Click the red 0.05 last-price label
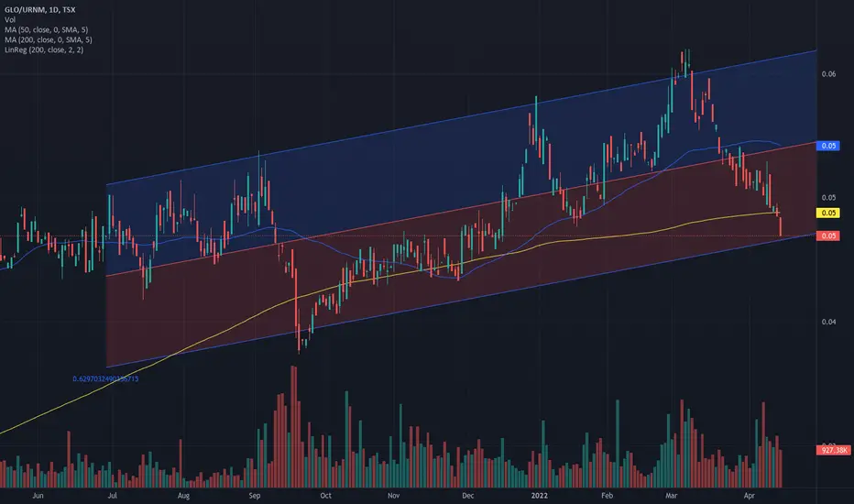 (827, 236)
